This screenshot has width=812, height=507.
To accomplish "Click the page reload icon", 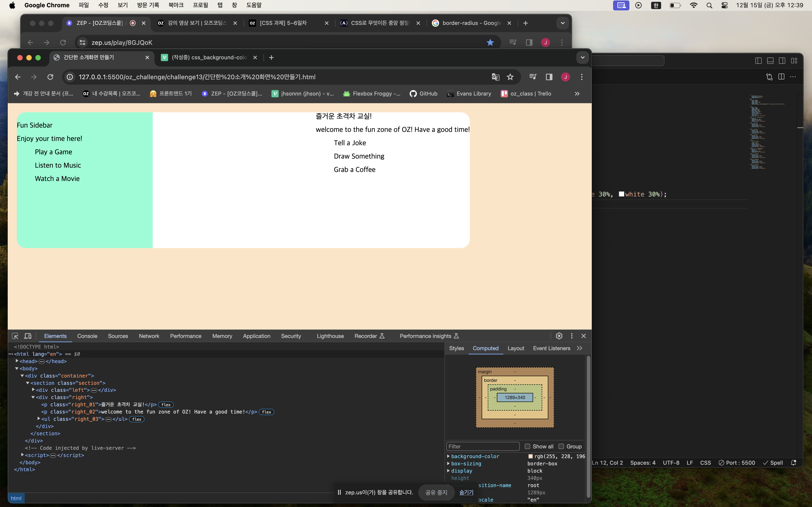I will tap(50, 77).
